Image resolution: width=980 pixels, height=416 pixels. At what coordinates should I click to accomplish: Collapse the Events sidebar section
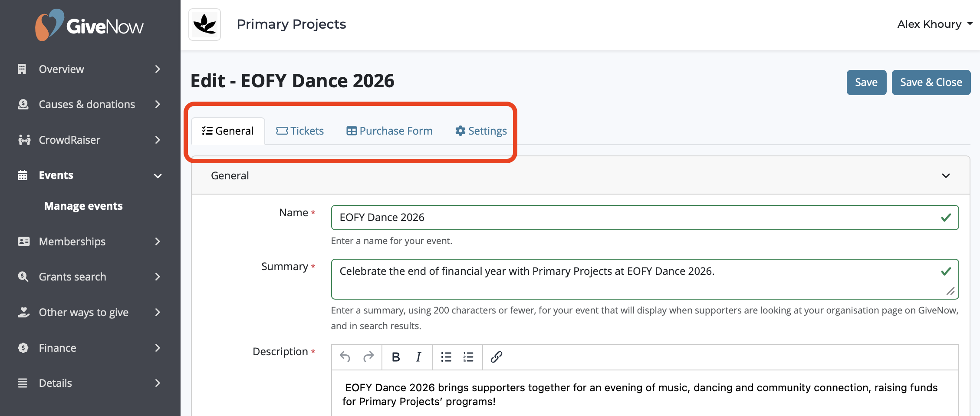(x=90, y=175)
